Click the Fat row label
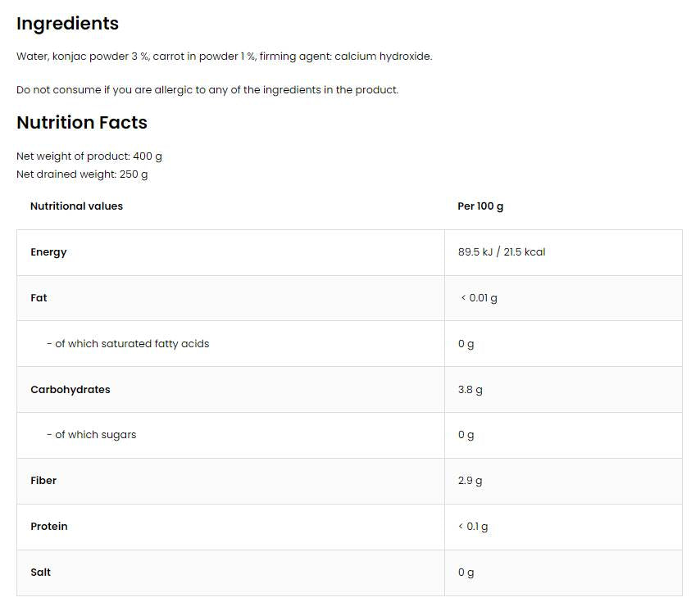Image resolution: width=700 pixels, height=611 pixels. click(39, 298)
